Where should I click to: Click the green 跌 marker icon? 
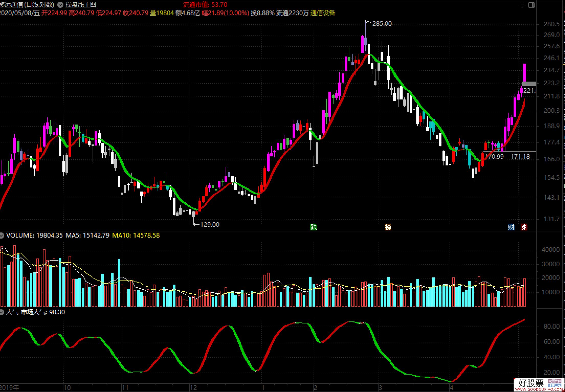click(x=313, y=227)
